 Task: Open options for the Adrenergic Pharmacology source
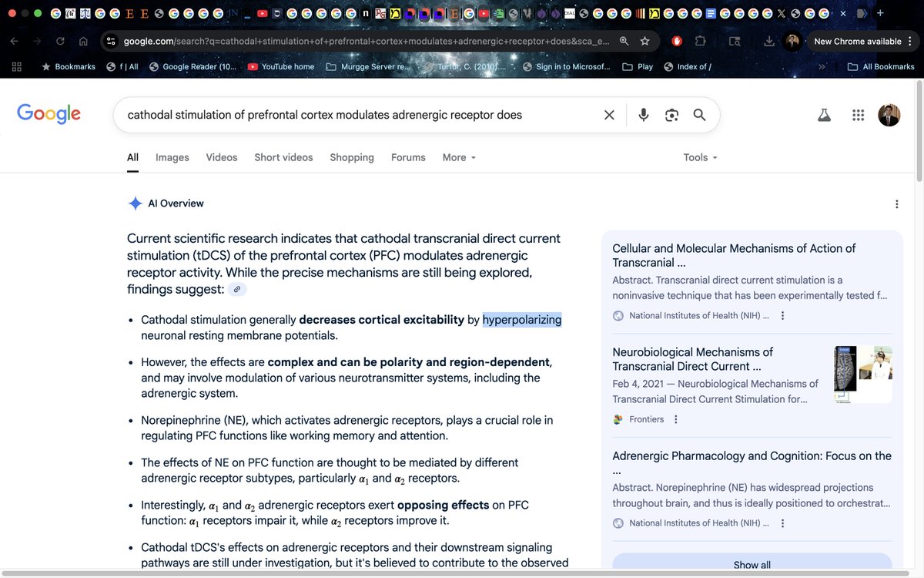[x=783, y=523]
